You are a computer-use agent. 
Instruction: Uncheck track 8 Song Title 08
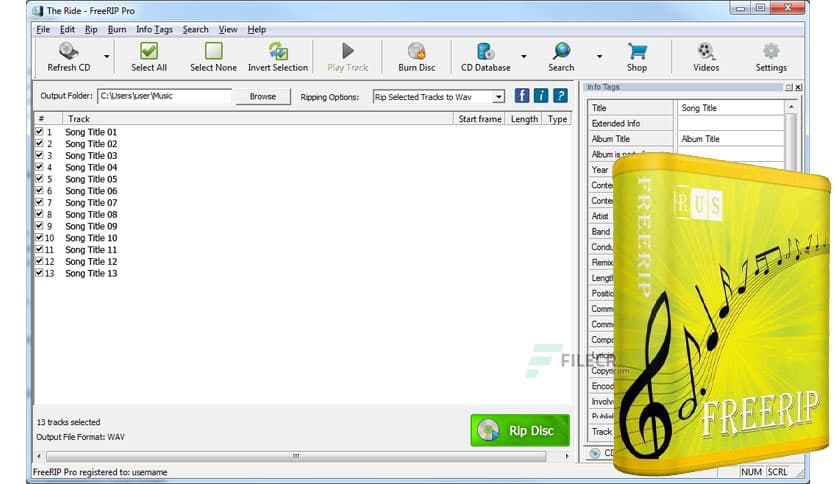pyautogui.click(x=39, y=213)
